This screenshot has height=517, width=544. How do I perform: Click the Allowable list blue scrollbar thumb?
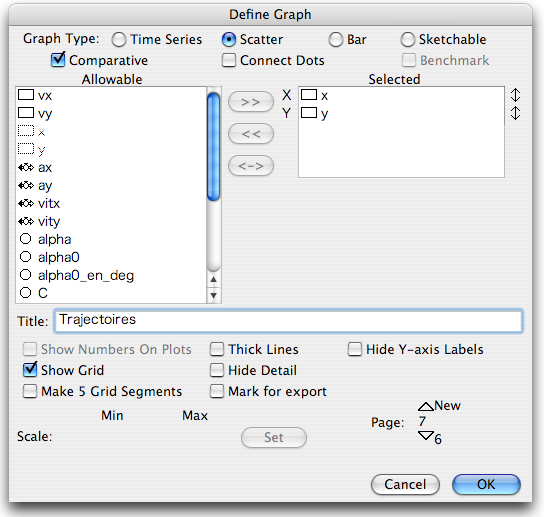(213, 146)
